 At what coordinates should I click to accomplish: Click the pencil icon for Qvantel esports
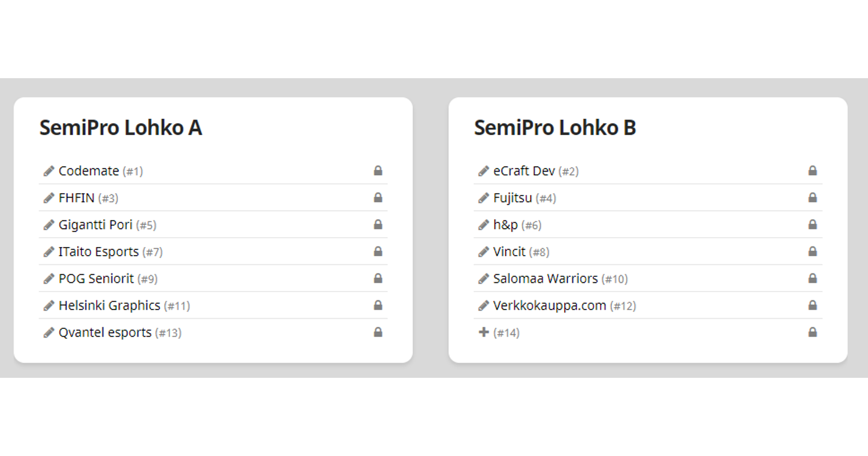point(49,332)
